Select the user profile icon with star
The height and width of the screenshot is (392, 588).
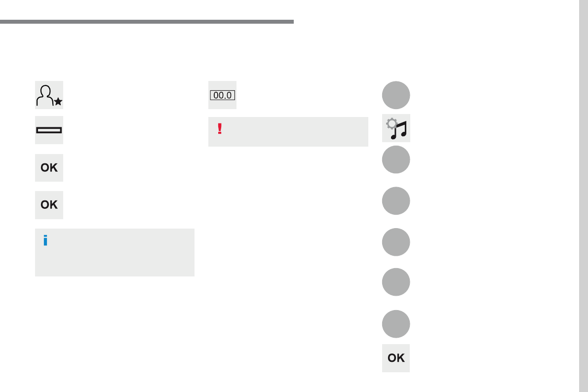(49, 95)
